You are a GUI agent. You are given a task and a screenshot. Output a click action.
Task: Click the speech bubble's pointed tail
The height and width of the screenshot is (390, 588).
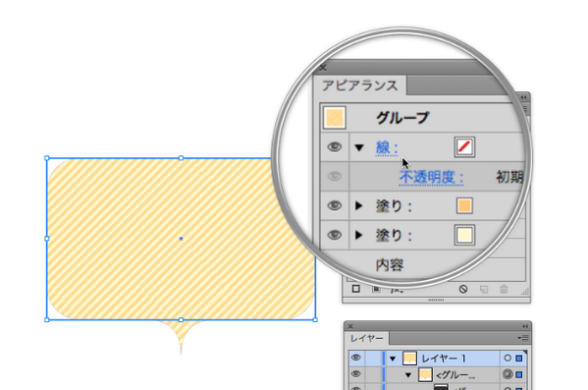[x=182, y=335]
